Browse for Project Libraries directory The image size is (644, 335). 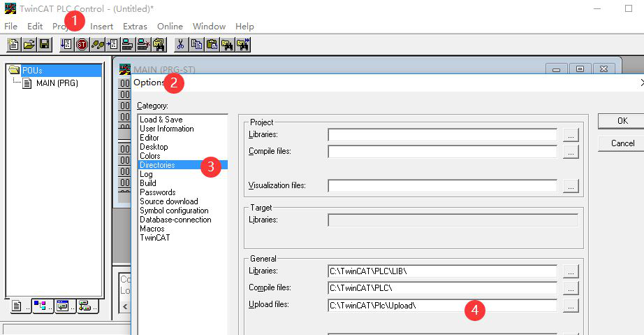coord(571,135)
